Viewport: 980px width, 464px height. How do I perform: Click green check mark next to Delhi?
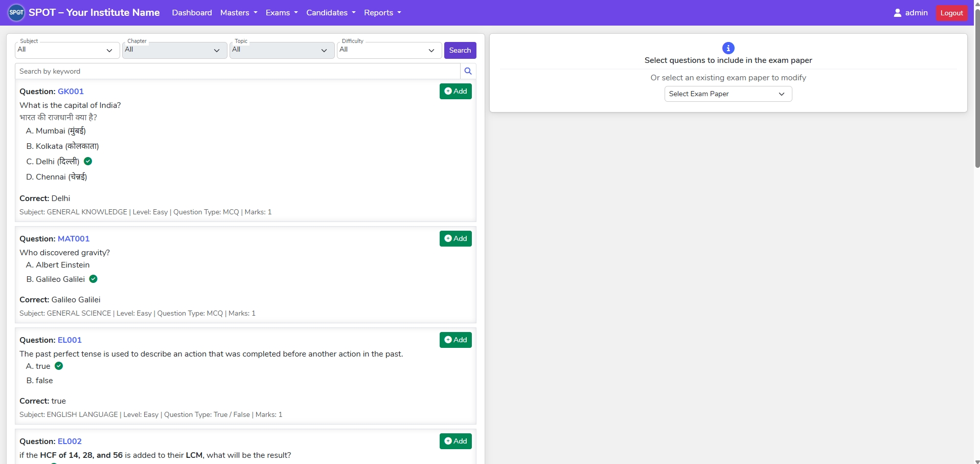point(88,161)
